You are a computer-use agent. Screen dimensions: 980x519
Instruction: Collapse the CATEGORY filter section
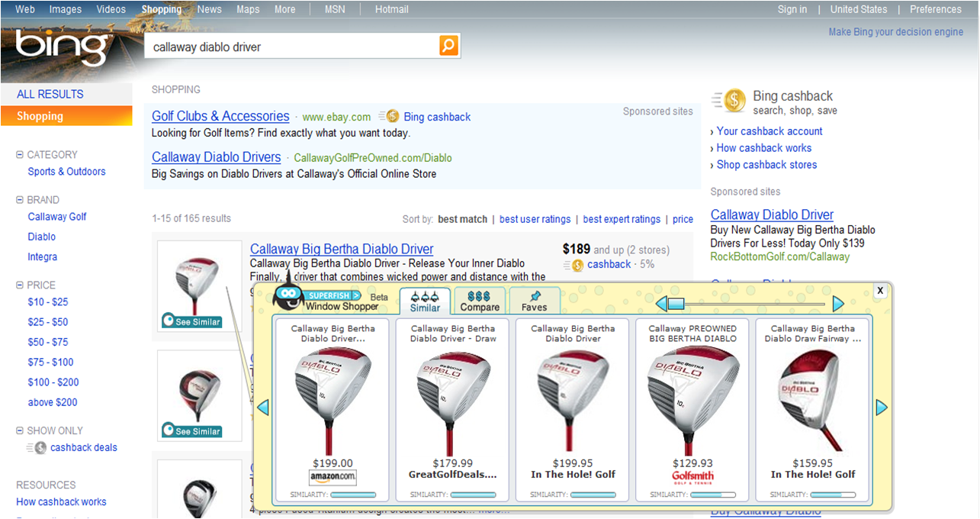pyautogui.click(x=20, y=154)
